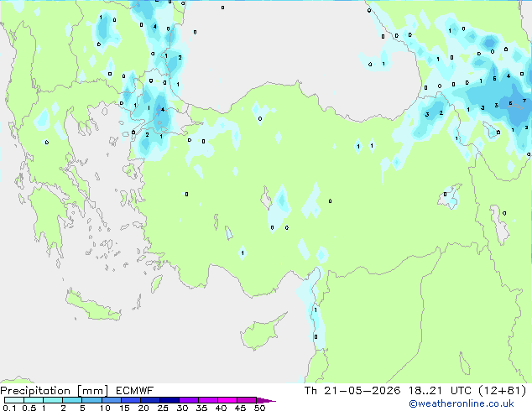Select the ECMWF model label
This screenshot has width=532, height=411.
[135, 391]
